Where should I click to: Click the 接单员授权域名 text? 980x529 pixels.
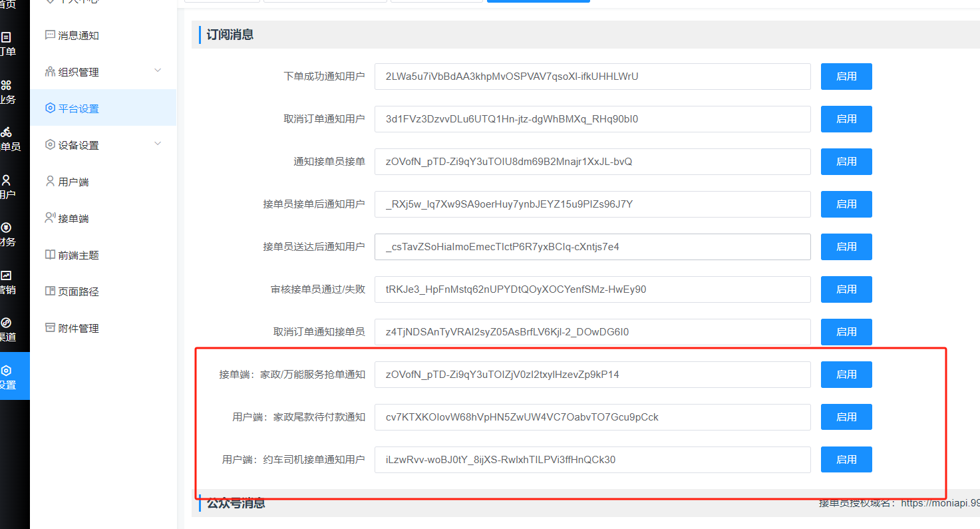point(857,503)
